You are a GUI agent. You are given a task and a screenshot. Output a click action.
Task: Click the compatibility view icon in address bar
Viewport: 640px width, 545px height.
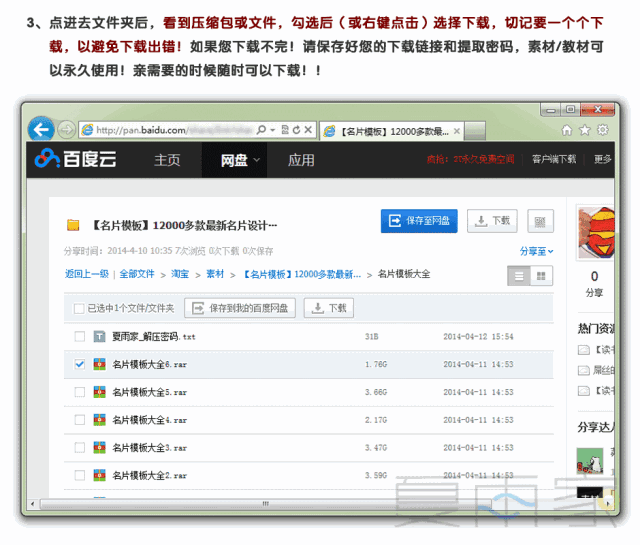click(x=285, y=130)
